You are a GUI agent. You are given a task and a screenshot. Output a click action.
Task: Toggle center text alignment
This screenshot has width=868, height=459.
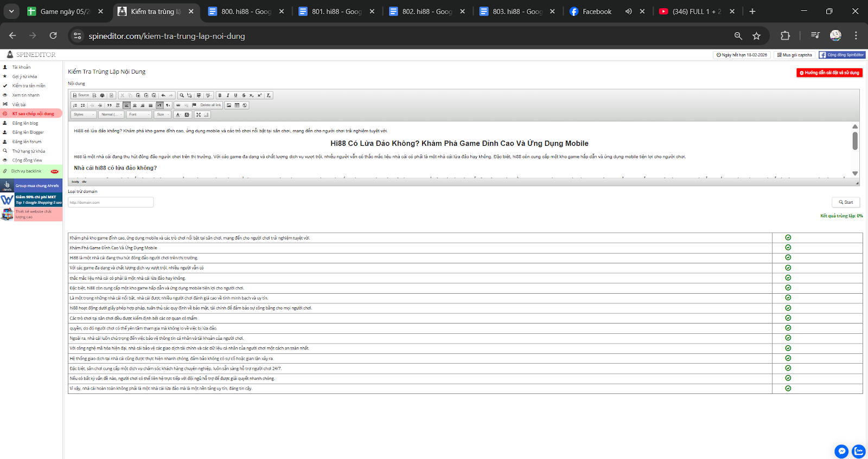[135, 105]
